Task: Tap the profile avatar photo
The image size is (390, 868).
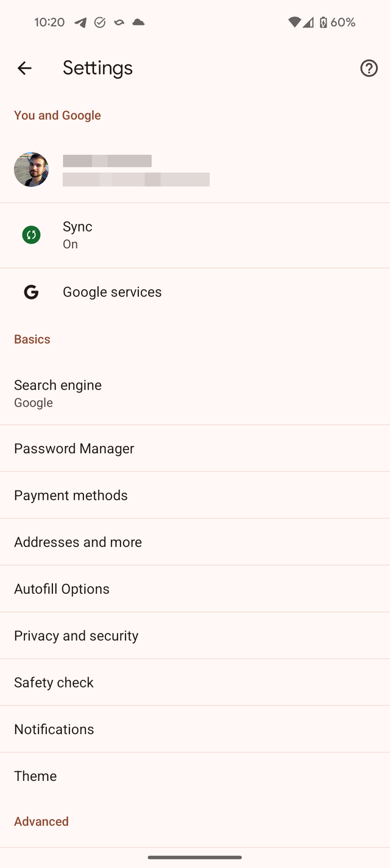Action: click(x=31, y=169)
